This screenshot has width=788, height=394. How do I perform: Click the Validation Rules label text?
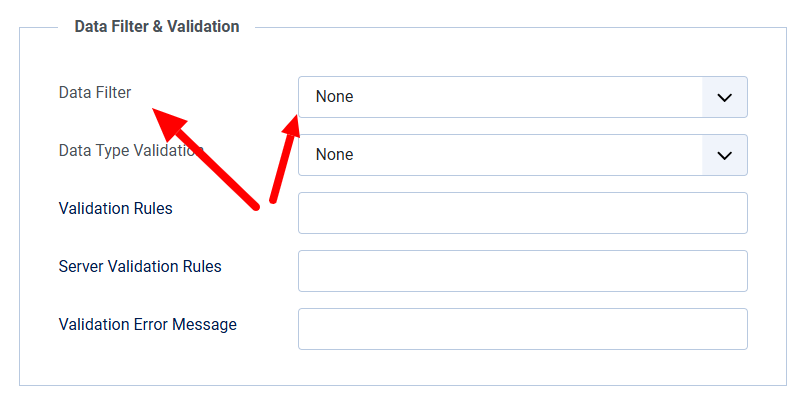[x=116, y=208]
